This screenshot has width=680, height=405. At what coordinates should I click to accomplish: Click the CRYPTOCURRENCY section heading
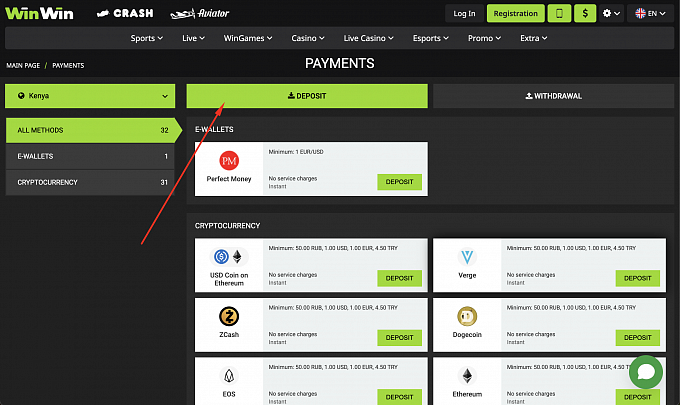(x=227, y=225)
